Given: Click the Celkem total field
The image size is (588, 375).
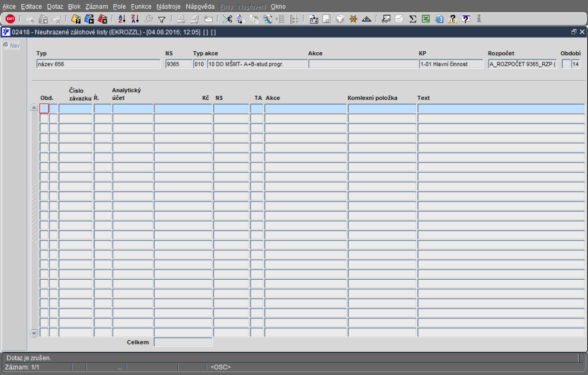Looking at the screenshot, I should click(x=183, y=342).
